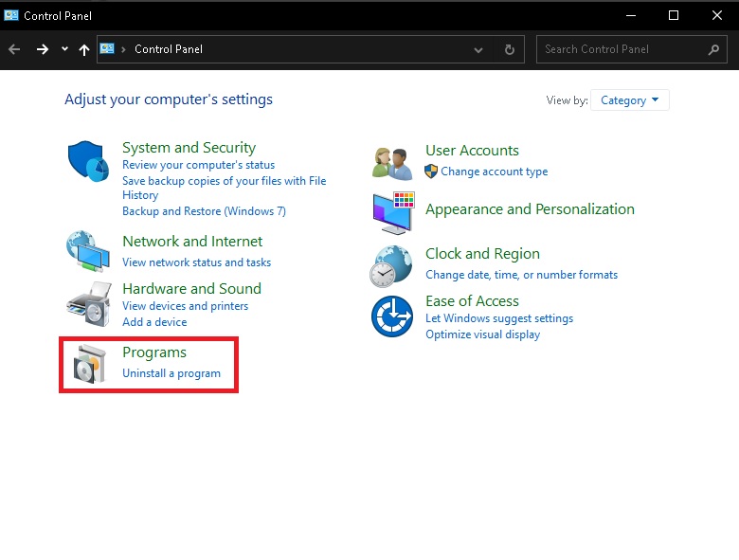Open the address bar history dropdown
This screenshot has width=739, height=560.
pos(478,49)
